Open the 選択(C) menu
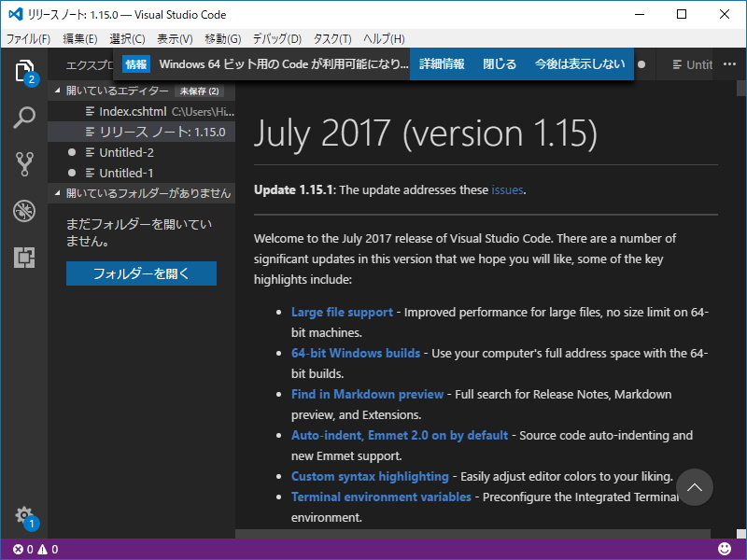747x560 pixels. pos(127,38)
